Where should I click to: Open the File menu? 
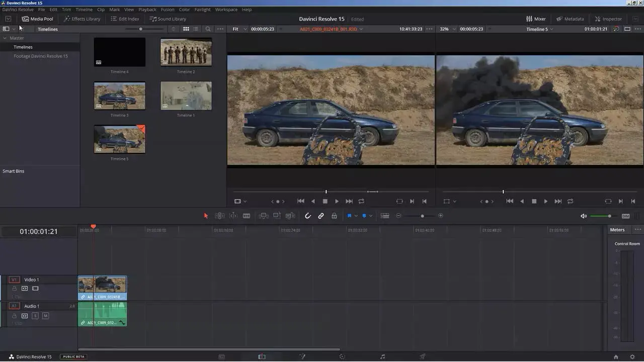(41, 10)
